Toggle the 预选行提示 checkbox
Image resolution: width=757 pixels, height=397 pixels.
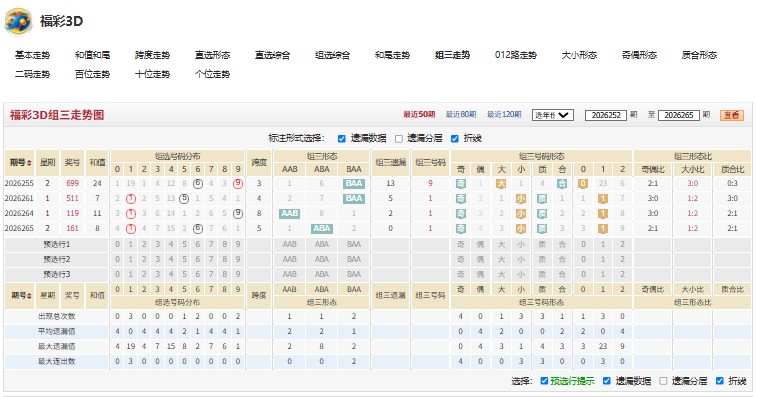click(544, 381)
